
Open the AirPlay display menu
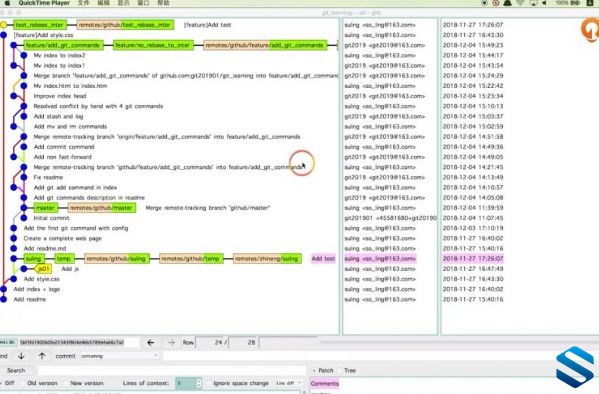[533, 3]
